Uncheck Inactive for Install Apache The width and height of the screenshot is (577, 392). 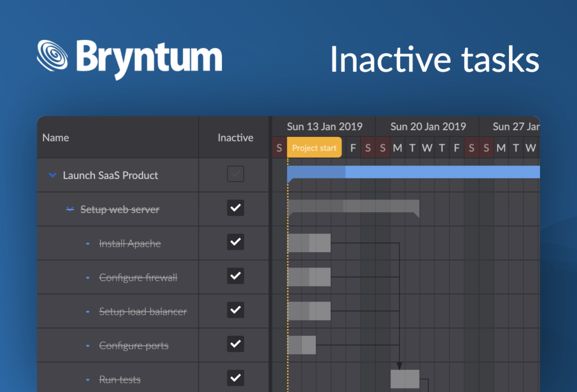pyautogui.click(x=234, y=242)
